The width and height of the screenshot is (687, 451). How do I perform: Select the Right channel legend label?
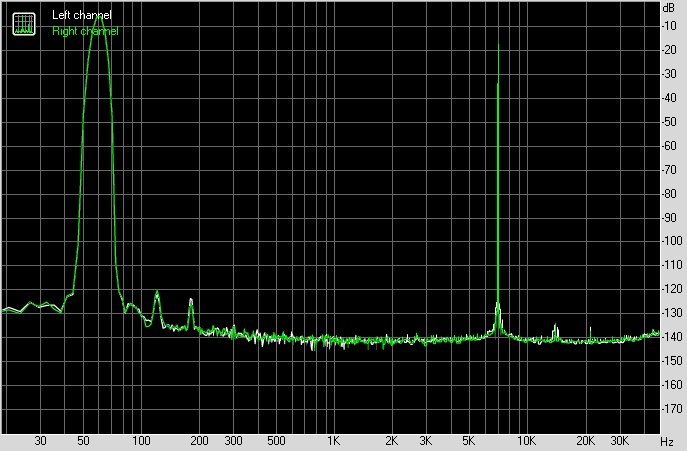point(84,31)
